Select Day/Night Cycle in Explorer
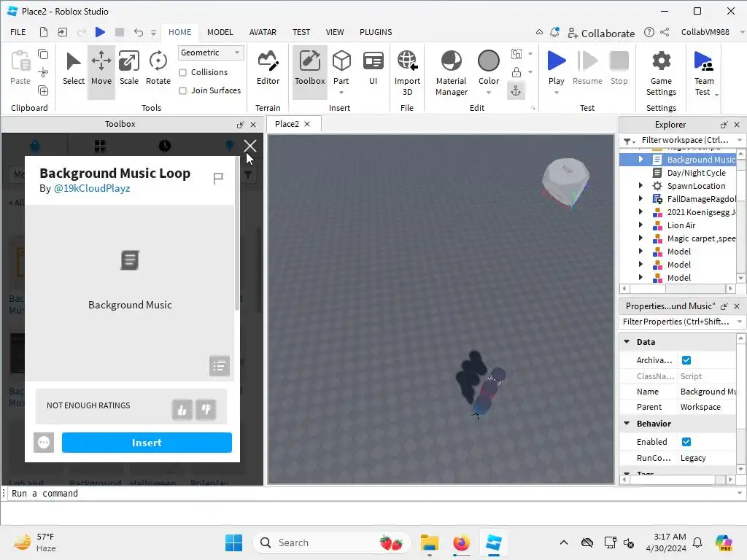The height and width of the screenshot is (560, 747). coord(696,173)
